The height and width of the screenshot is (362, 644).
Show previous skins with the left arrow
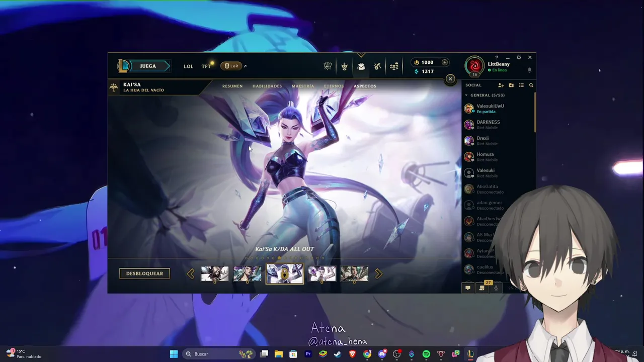tap(191, 274)
